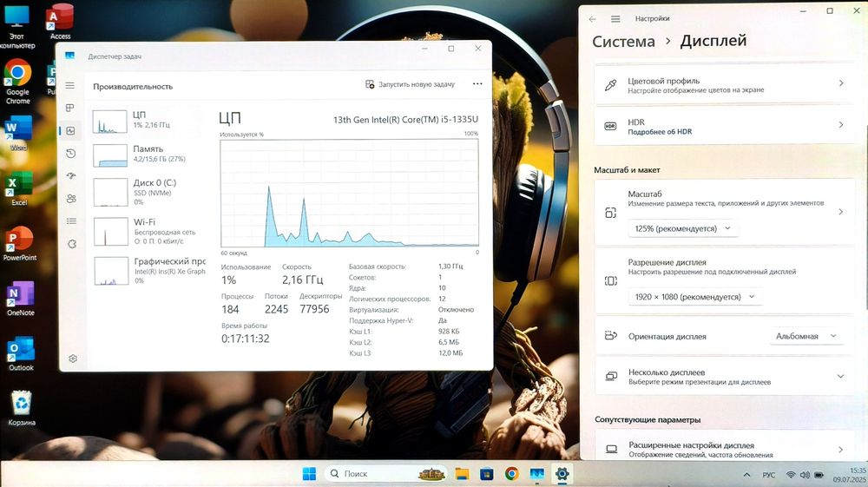Click the РУС language indicator
Viewport: 868px width, 487px height.
(x=768, y=475)
